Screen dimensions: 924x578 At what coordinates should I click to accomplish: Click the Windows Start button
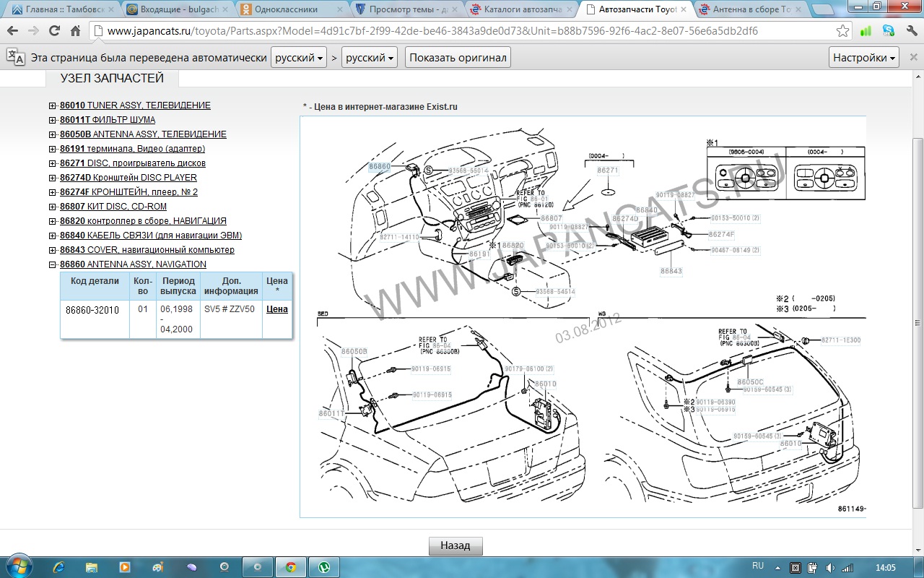(x=17, y=566)
